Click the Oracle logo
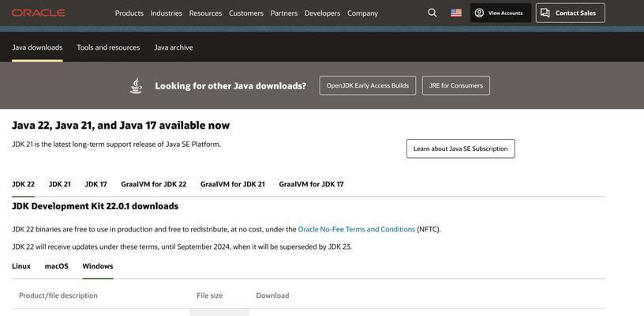Viewport: 644px width, 316px height. pyautogui.click(x=38, y=13)
